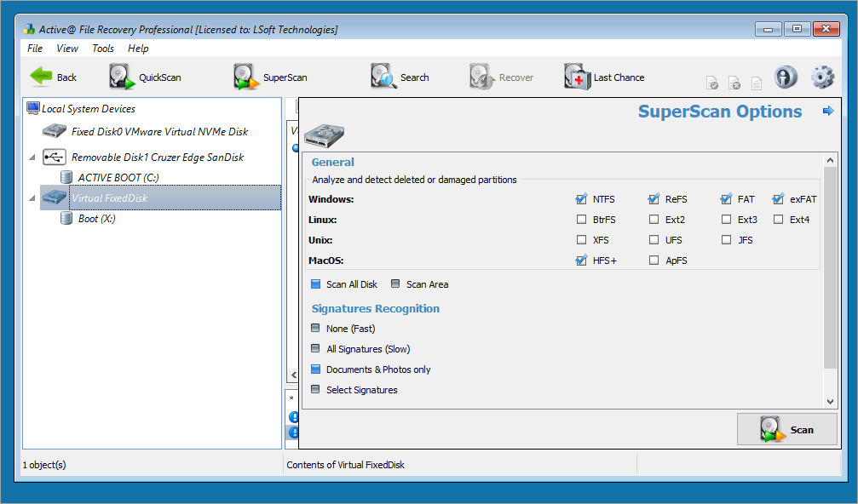Select the Local System Devices computer icon
Image resolution: width=858 pixels, height=504 pixels.
(33, 108)
